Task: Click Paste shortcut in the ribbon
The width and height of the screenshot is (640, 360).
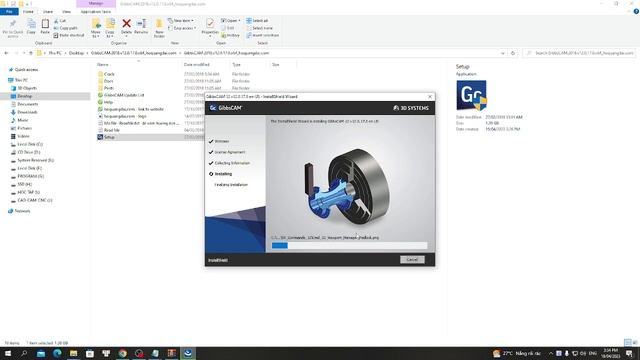Action: click(x=69, y=36)
